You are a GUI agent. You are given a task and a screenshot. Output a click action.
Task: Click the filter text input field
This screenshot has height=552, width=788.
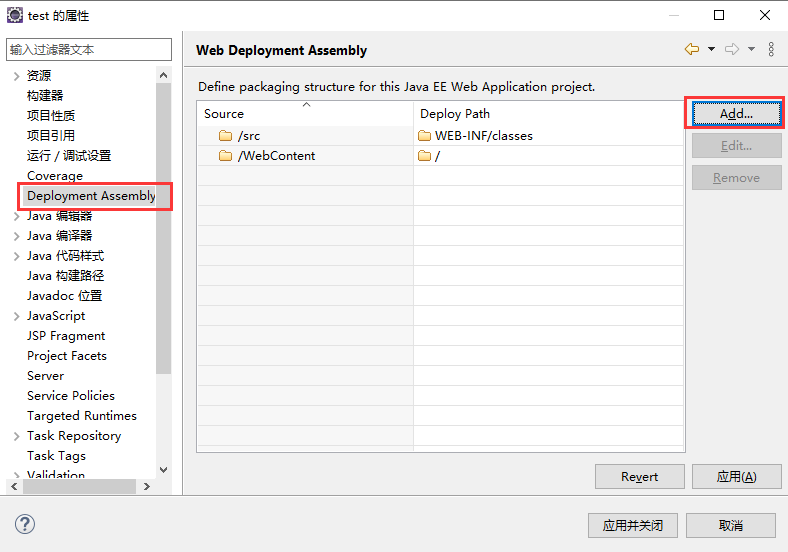89,49
